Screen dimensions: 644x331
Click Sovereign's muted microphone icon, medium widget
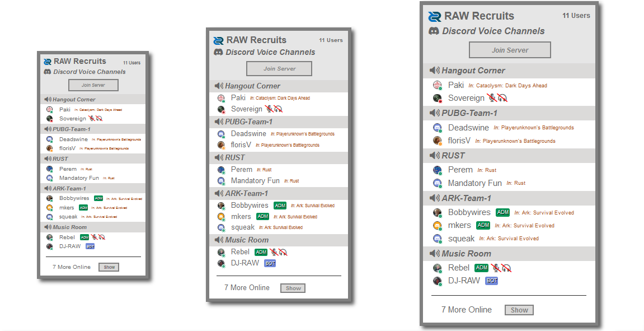269,109
